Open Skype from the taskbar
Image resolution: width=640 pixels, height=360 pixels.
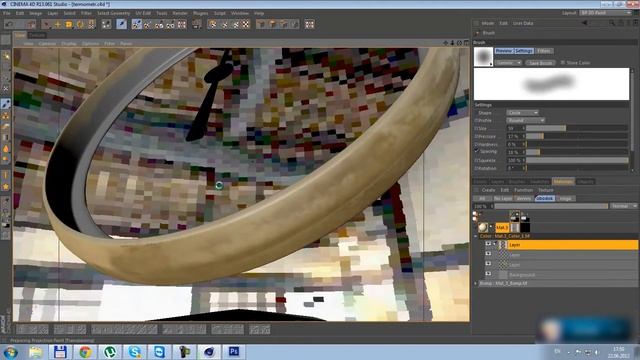(x=135, y=352)
